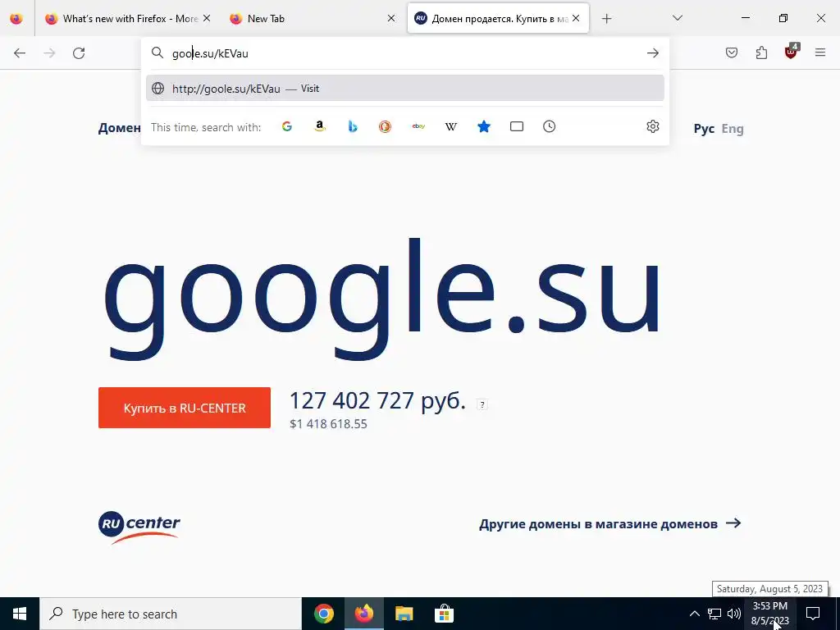Image resolution: width=840 pixels, height=630 pixels.
Task: Close the Домен продается tab
Action: point(576,18)
